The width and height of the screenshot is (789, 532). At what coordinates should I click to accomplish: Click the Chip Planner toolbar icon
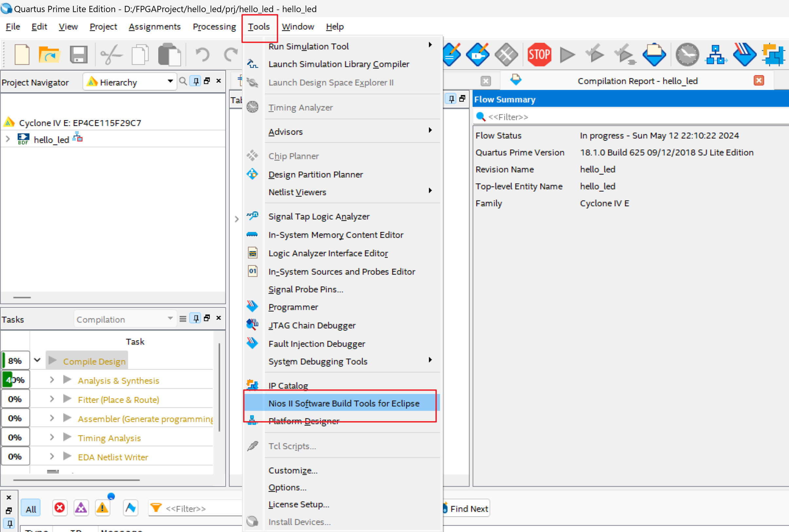506,54
